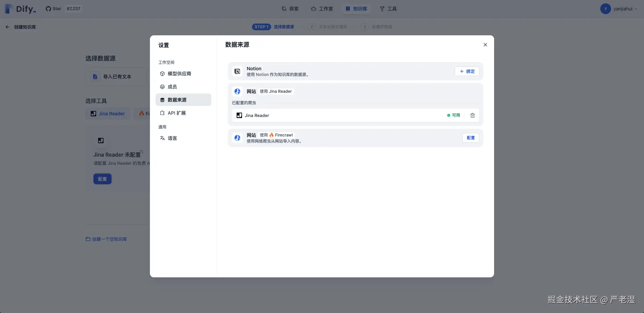Open 模型供应商 settings
The image size is (644, 313).
(x=184, y=74)
